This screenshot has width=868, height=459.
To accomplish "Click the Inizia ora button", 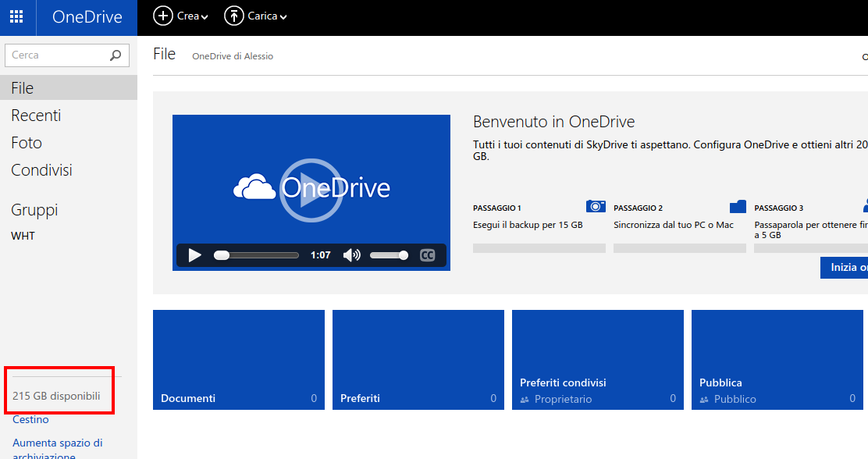I will [845, 268].
